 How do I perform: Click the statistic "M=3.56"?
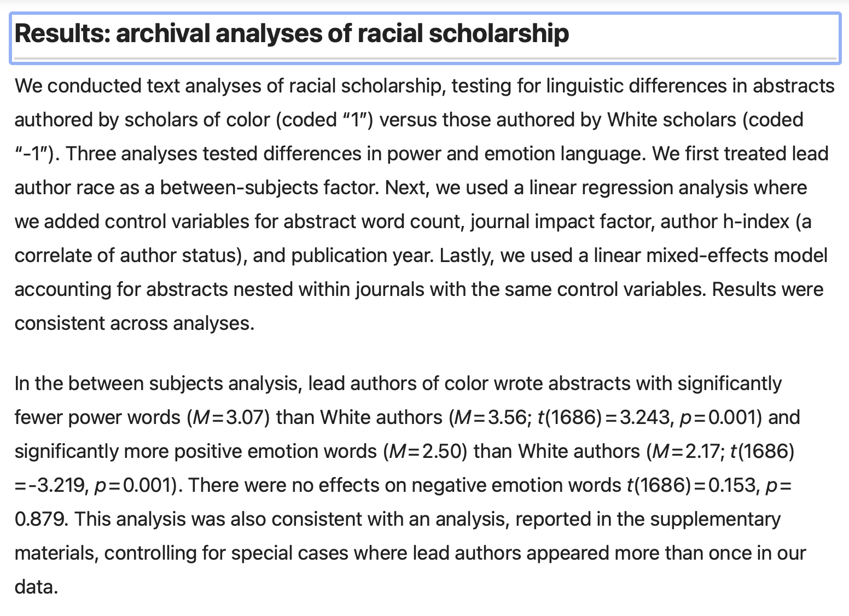(x=490, y=417)
